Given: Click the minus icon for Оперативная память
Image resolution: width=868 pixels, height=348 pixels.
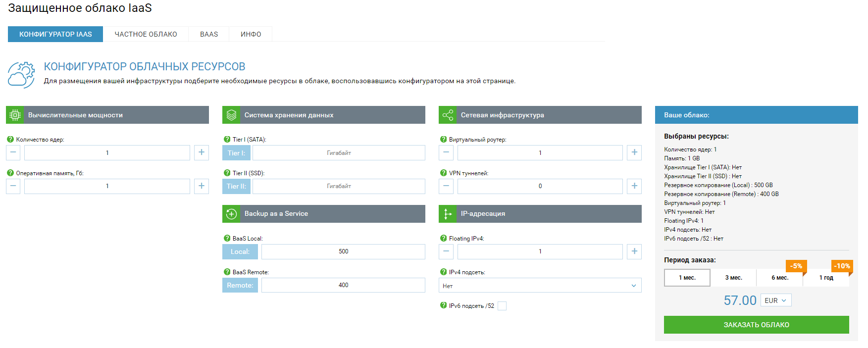Looking at the screenshot, I should [x=13, y=186].
